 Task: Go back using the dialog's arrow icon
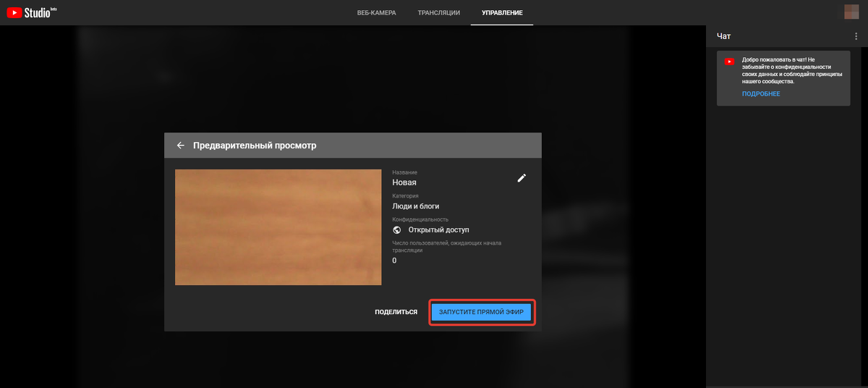[181, 145]
